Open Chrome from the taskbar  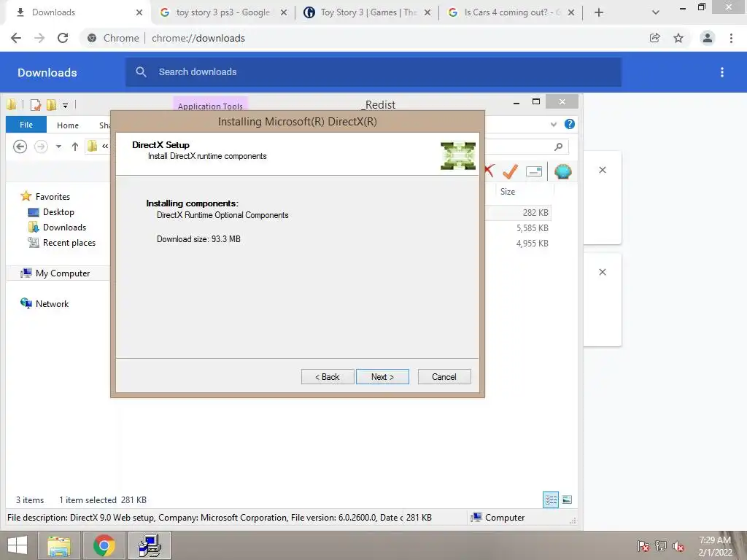104,545
